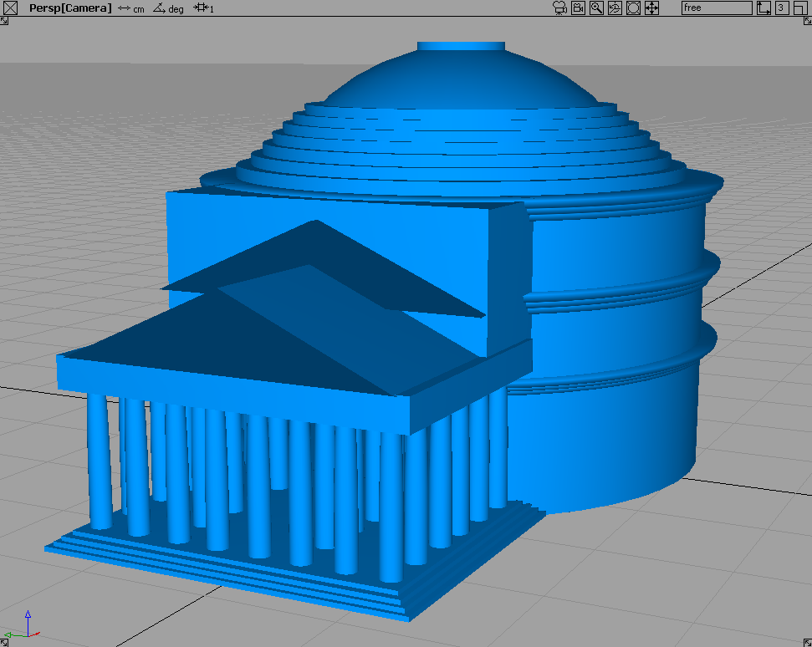Screen dimensions: 812x647
Task: Click the top-left viewport resize corner handle
Action: (4, 21)
